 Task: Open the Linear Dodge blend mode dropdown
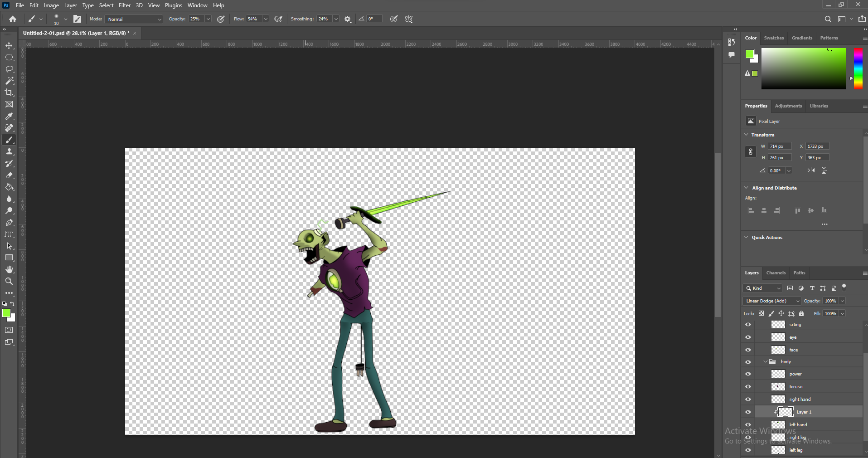[x=772, y=301]
